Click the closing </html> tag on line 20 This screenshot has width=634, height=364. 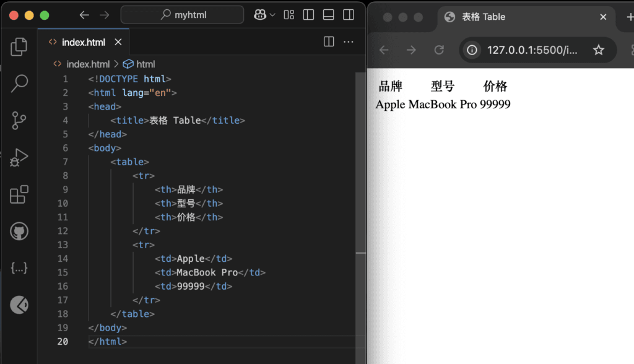click(108, 341)
